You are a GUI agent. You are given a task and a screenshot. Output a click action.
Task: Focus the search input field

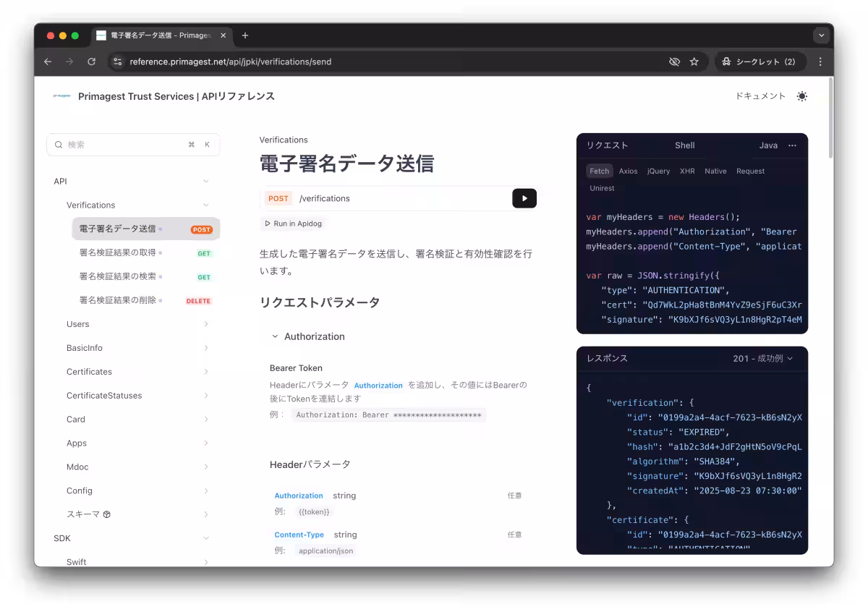point(133,145)
